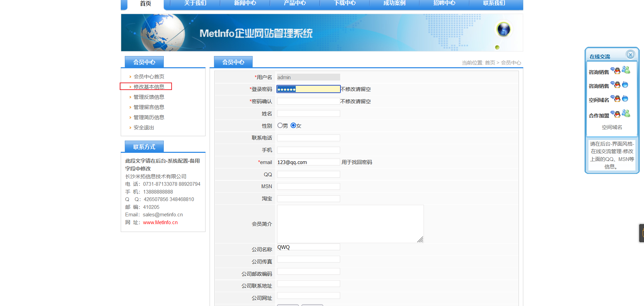Open QQ chat for 空间域名 contact
The width and height of the screenshot is (644, 306).
pos(617,99)
